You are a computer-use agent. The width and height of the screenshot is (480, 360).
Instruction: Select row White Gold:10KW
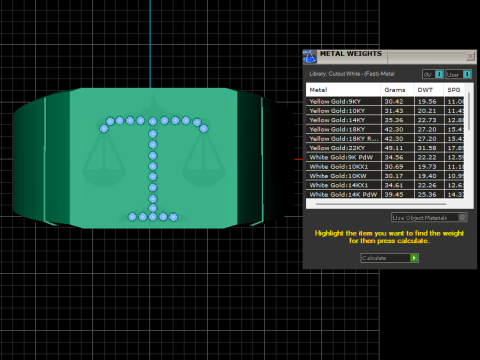(x=385, y=176)
